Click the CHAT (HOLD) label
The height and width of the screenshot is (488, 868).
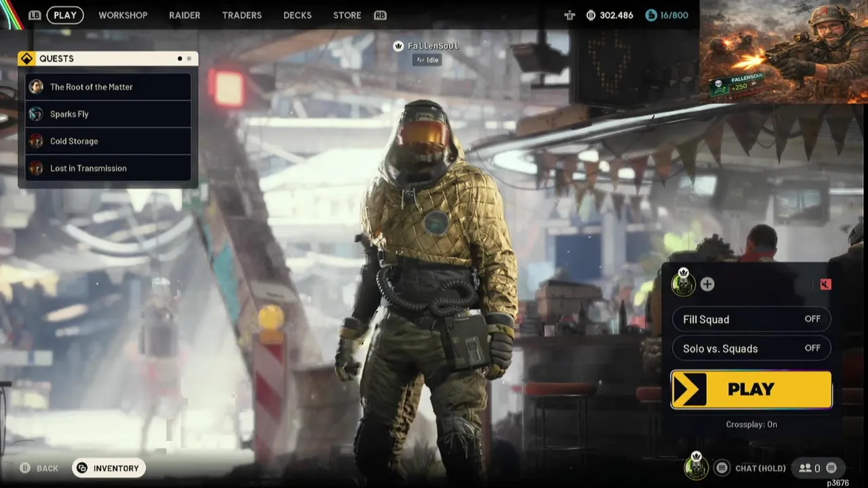760,468
